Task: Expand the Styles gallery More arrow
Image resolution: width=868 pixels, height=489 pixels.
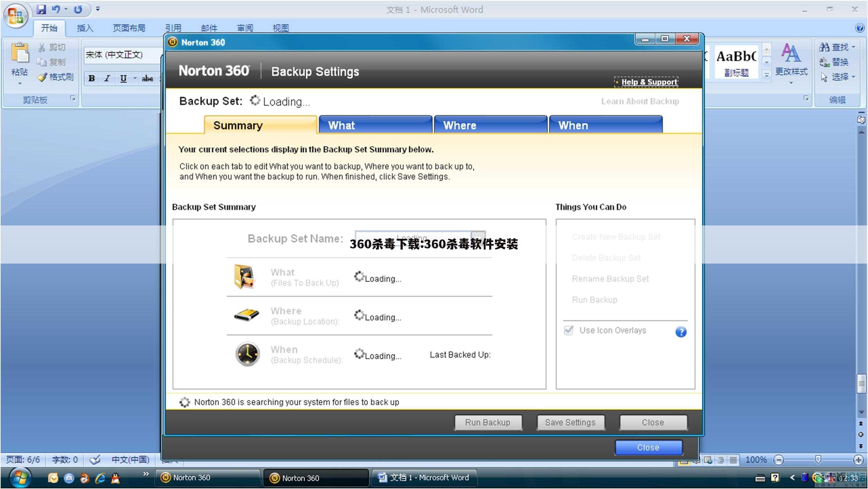Action: tap(767, 75)
